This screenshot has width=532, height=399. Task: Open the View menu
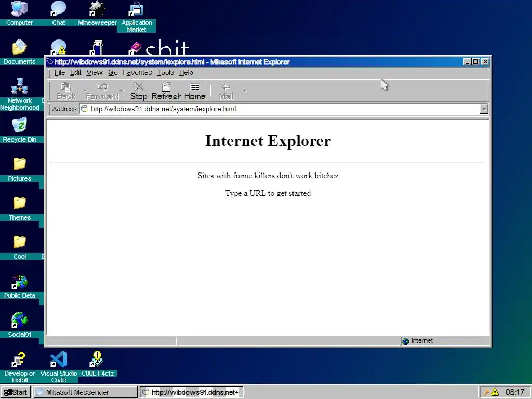coord(95,72)
